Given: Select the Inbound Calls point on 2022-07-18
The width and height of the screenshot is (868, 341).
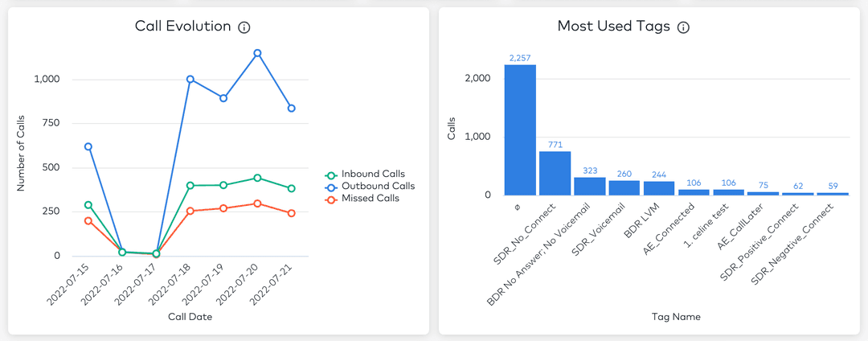Looking at the screenshot, I should [190, 186].
